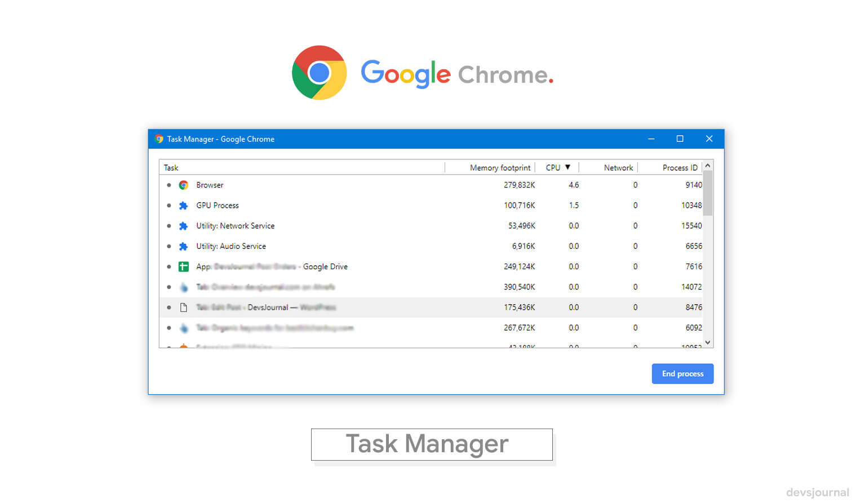Click process ID 9140
Screen dimensions: 856x504
pos(694,185)
